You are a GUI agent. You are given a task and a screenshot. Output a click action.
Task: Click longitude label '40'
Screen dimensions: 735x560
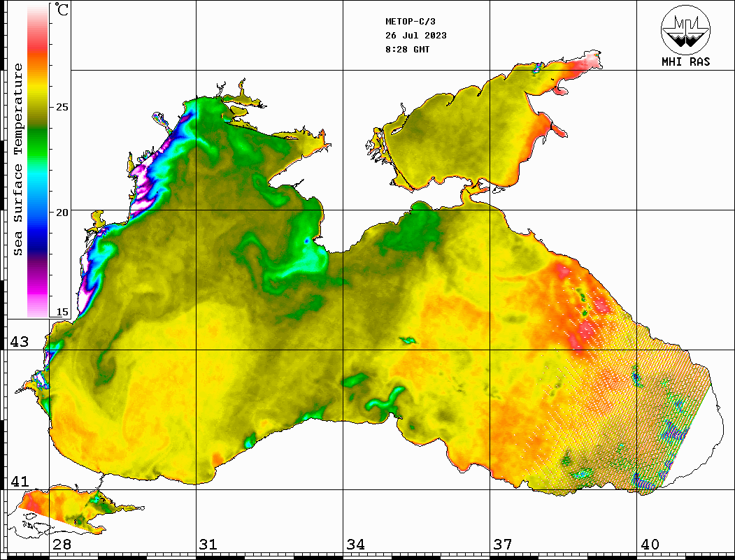pyautogui.click(x=650, y=544)
